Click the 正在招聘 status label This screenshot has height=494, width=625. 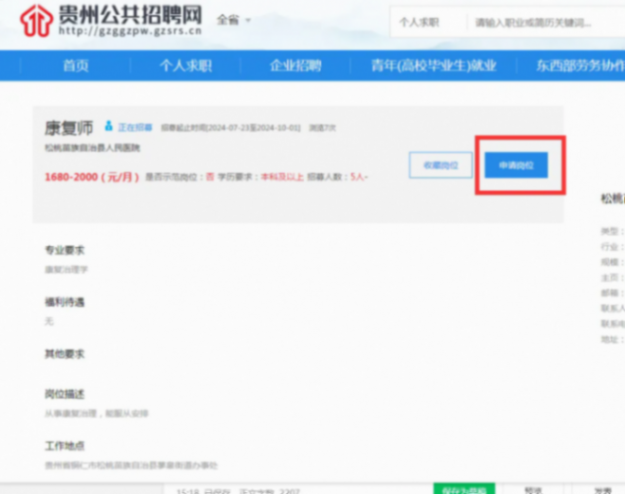135,128
